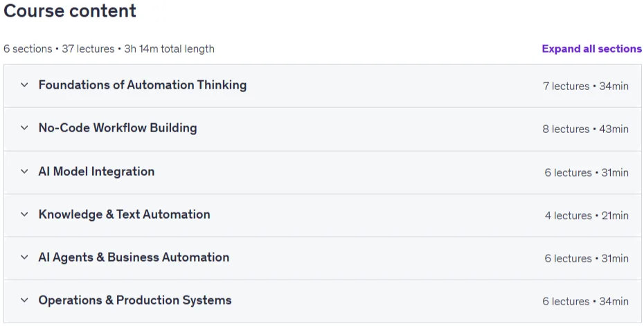Screen dimensions: 644x326
Task: Click 6 lectures • 31min on AI Agents row
Action: (x=587, y=259)
